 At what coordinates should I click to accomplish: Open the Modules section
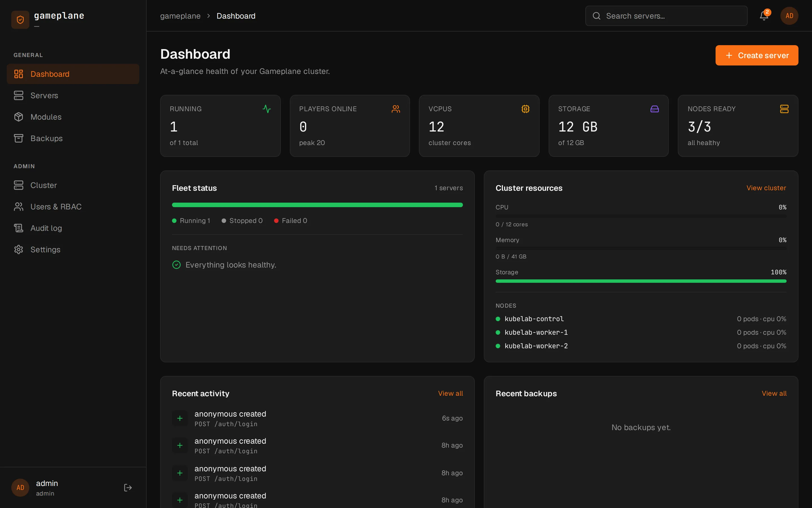tap(73, 117)
